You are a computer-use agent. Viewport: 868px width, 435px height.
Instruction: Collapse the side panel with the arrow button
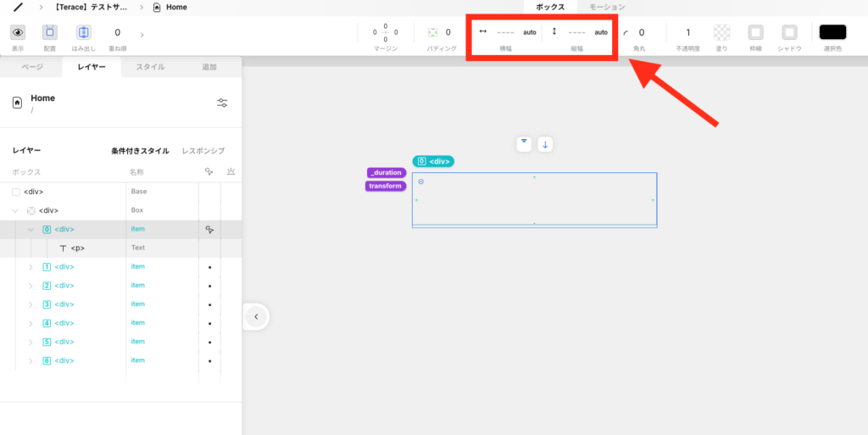point(256,316)
